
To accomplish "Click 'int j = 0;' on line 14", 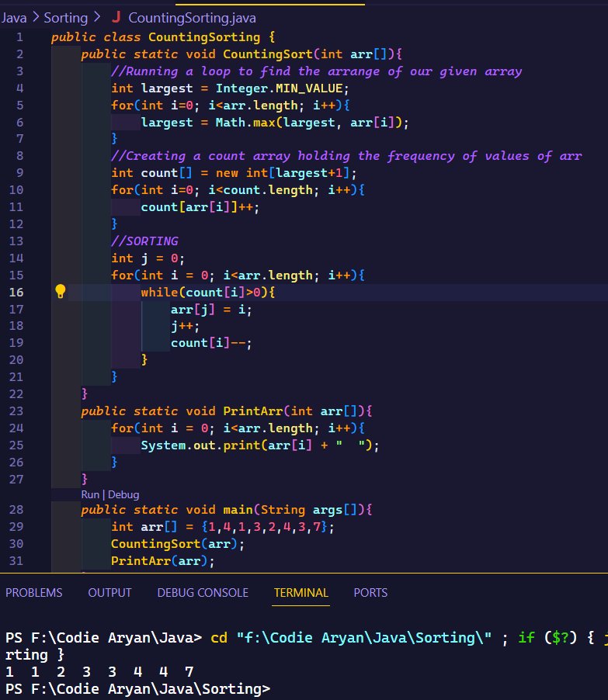I will (148, 258).
